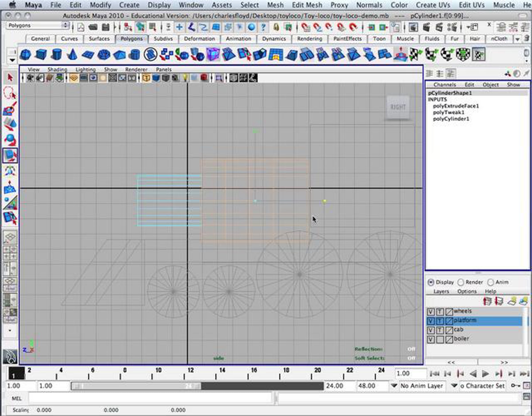This screenshot has width=532, height=416.
Task: Toggle the boiler layer type box
Action: pos(440,339)
